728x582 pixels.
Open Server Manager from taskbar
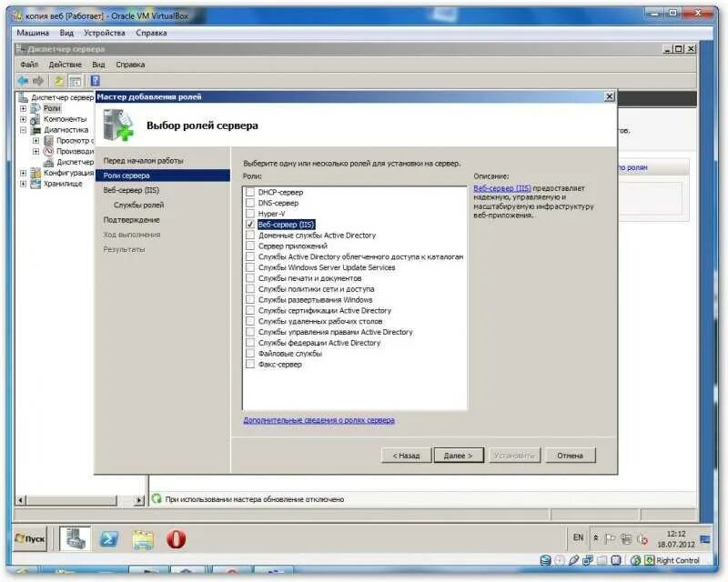75,539
